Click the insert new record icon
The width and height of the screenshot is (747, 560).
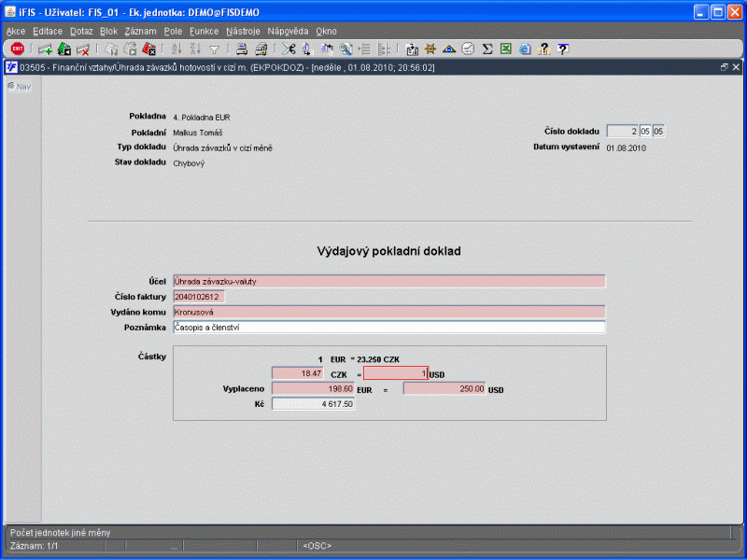45,49
